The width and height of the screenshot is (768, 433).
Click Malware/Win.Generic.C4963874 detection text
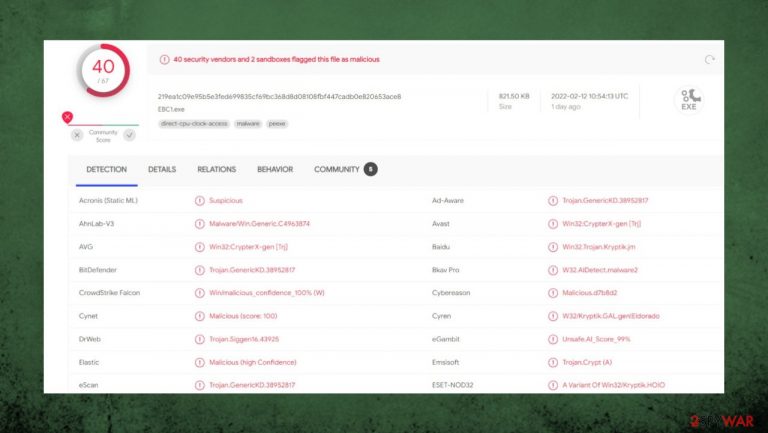point(259,223)
